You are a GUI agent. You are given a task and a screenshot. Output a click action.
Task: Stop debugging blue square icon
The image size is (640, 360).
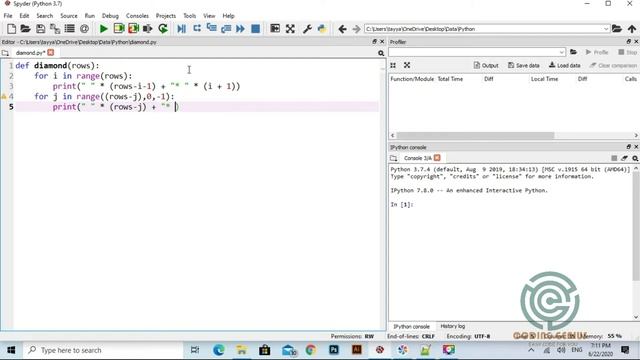256,29
